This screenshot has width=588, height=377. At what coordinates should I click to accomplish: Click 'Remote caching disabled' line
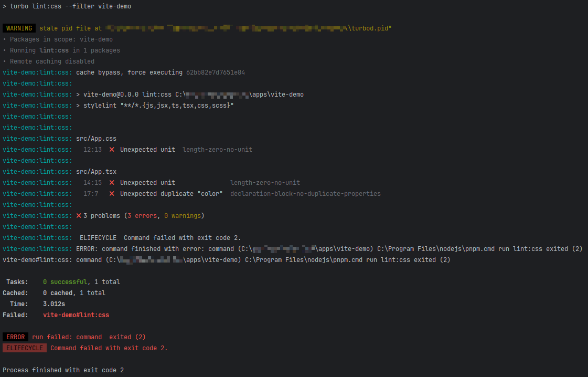[48, 61]
